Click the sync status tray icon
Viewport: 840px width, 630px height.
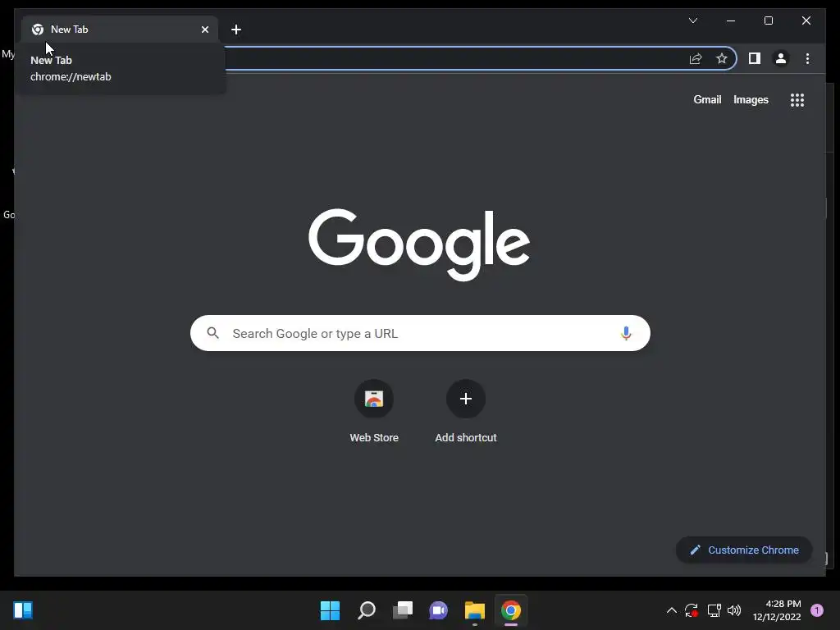691,610
